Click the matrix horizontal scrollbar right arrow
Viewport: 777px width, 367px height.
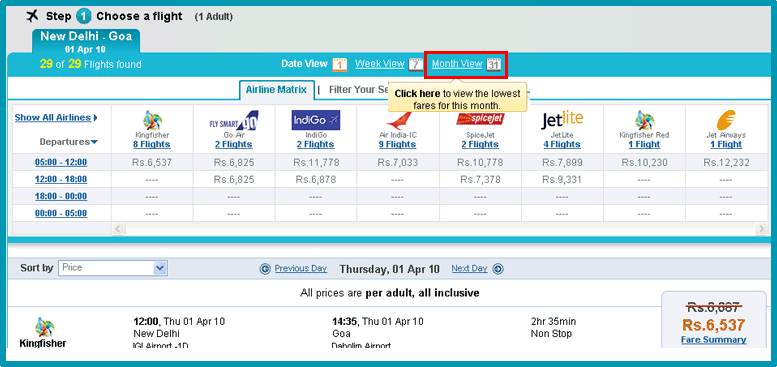pyautogui.click(x=761, y=228)
